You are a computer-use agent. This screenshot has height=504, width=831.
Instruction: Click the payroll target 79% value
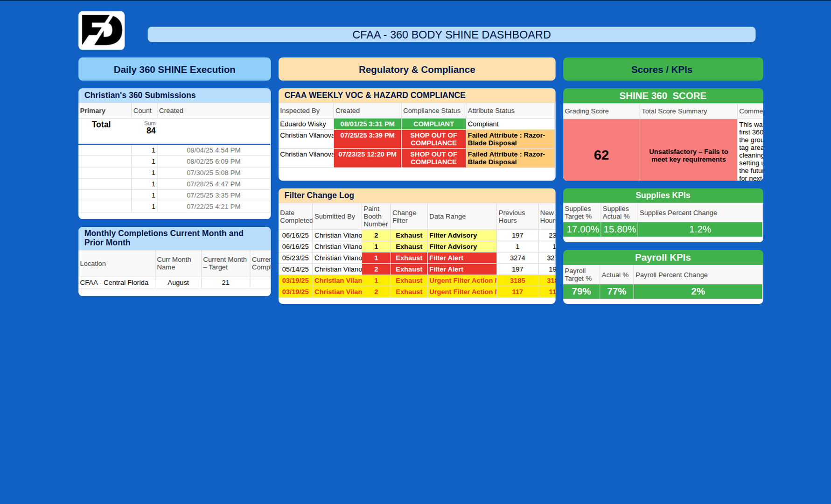[x=581, y=291]
